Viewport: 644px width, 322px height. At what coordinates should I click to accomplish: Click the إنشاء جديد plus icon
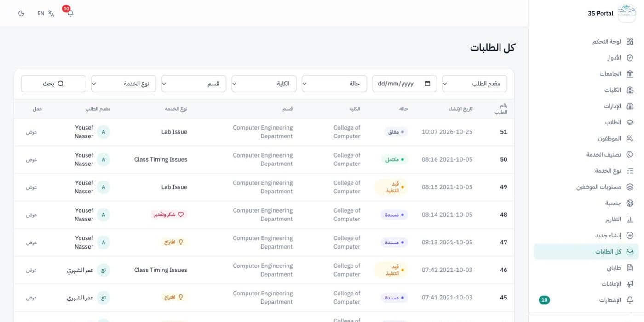point(630,235)
